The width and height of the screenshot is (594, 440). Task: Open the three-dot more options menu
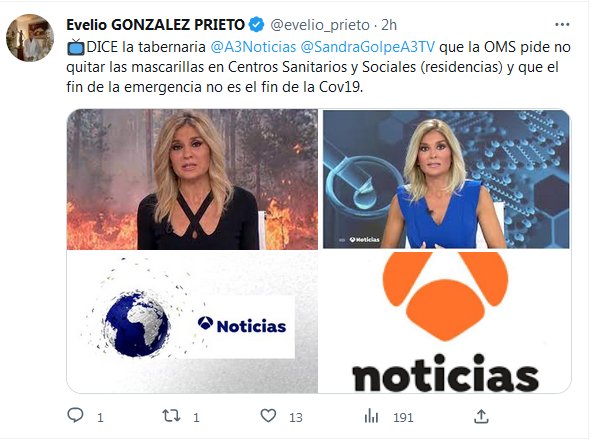[562, 25]
